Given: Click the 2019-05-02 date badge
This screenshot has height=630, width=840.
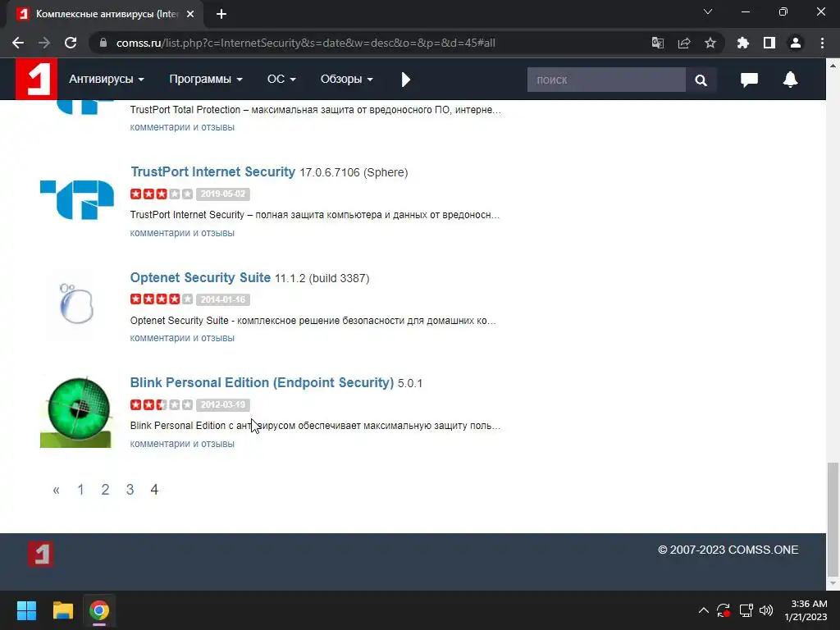Looking at the screenshot, I should point(223,194).
